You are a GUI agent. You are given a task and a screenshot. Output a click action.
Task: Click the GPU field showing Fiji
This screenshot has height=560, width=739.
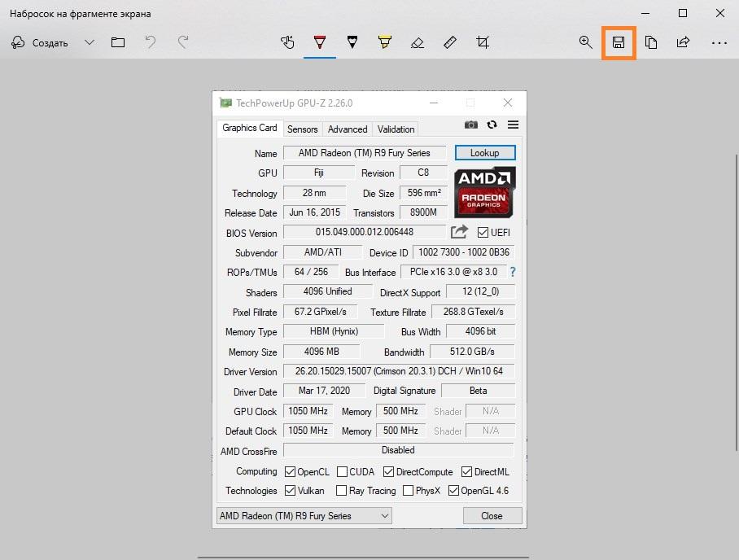tap(318, 173)
